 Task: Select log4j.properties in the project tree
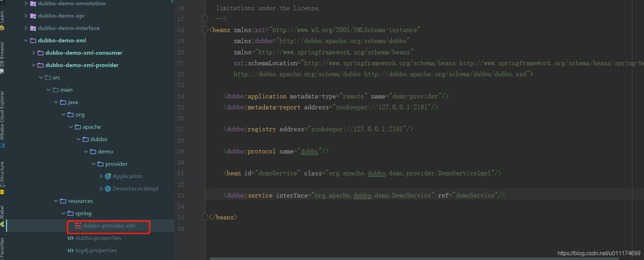(x=96, y=250)
